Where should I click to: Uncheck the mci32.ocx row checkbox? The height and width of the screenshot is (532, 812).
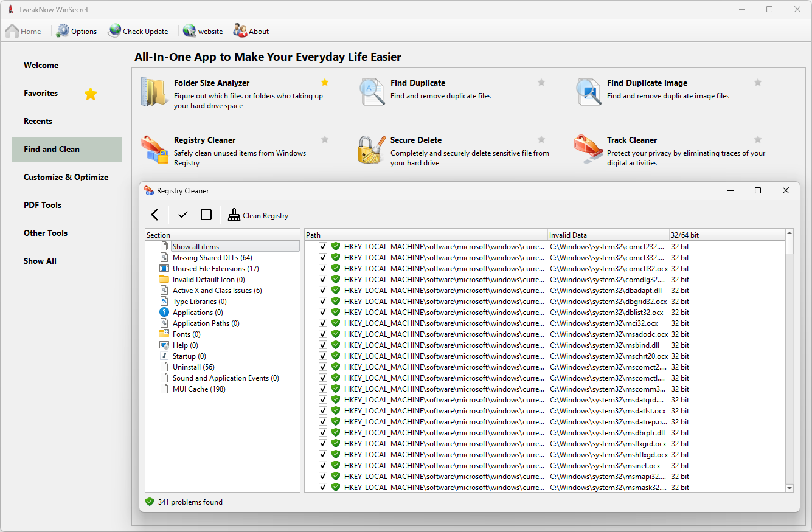click(323, 323)
